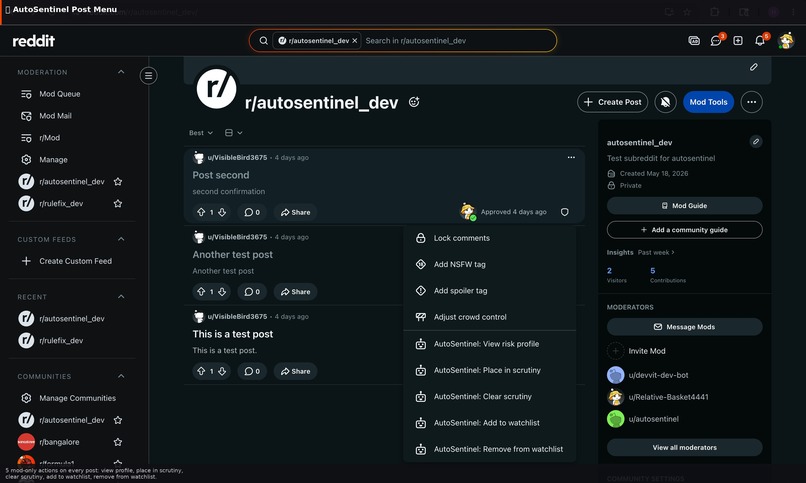Open Insights Past week link
Screen dimensions: 806x483
[656, 252]
